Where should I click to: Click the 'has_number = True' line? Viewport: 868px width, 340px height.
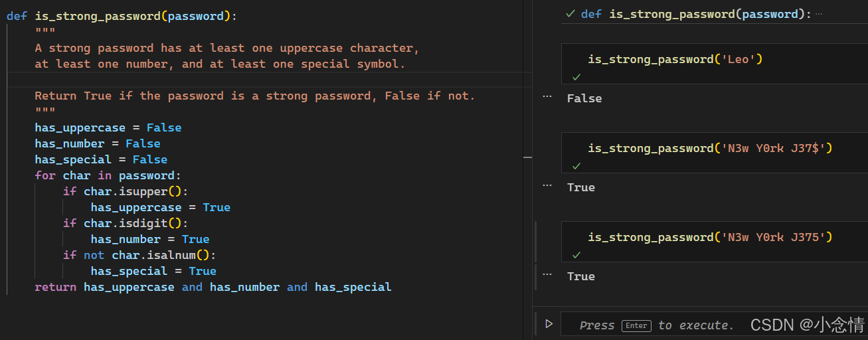150,239
